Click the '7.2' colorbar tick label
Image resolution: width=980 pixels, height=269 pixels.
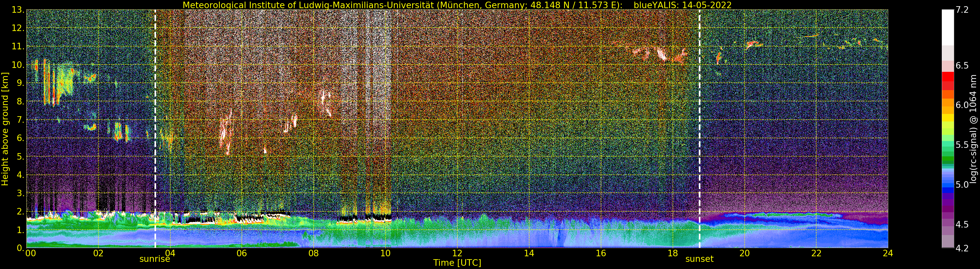pos(962,10)
